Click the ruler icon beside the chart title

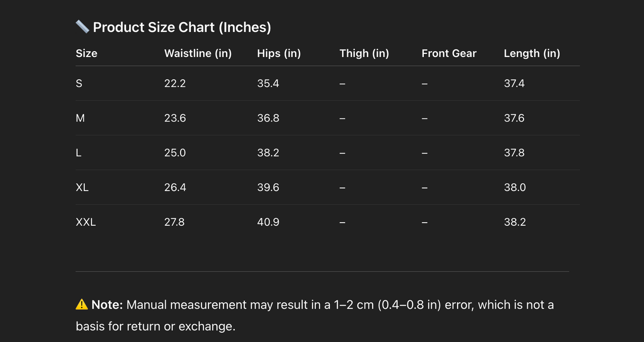[x=82, y=27]
